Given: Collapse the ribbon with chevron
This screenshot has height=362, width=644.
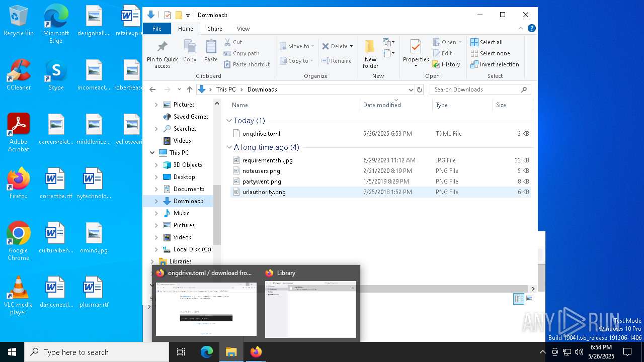Looking at the screenshot, I should [521, 28].
